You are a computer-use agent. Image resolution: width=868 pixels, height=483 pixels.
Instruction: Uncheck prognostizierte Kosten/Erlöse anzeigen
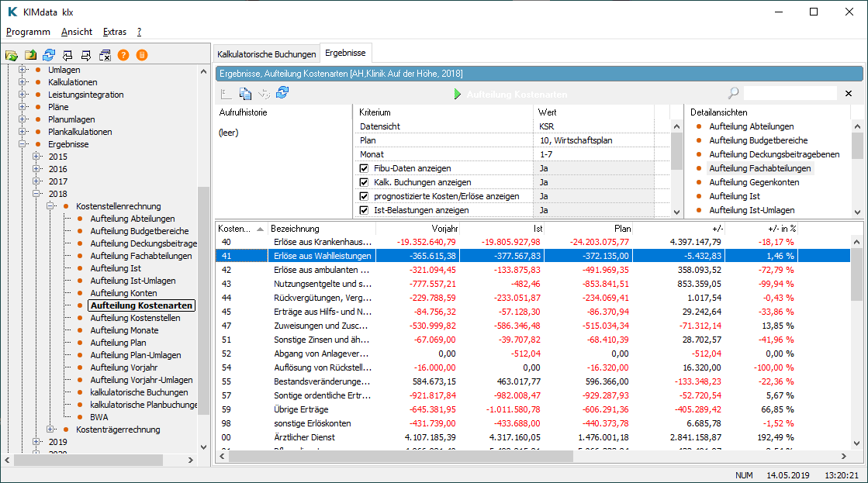364,197
